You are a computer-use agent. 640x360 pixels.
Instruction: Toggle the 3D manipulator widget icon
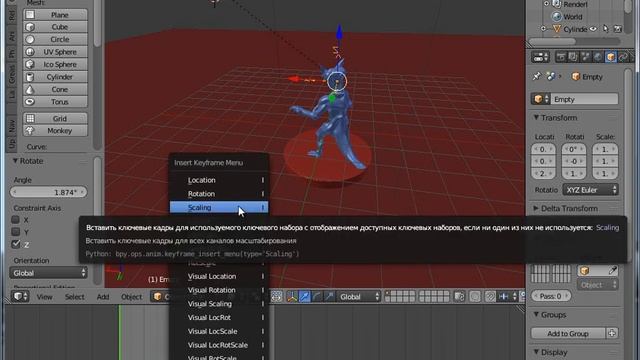(292, 297)
